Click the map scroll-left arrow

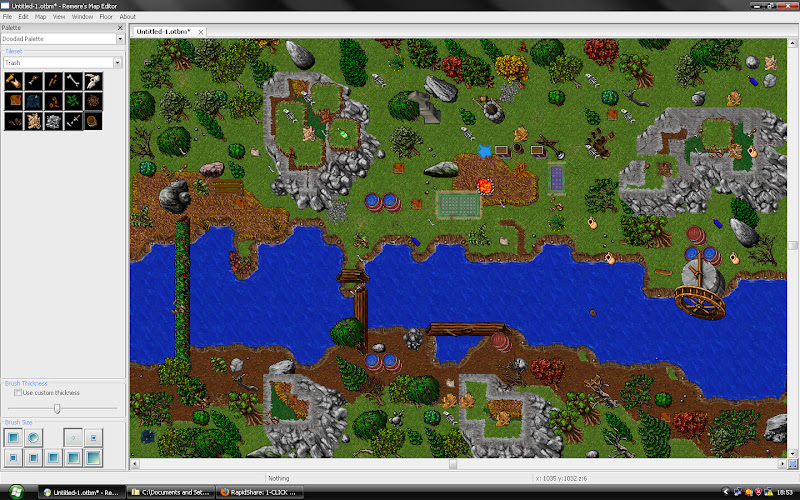point(135,464)
